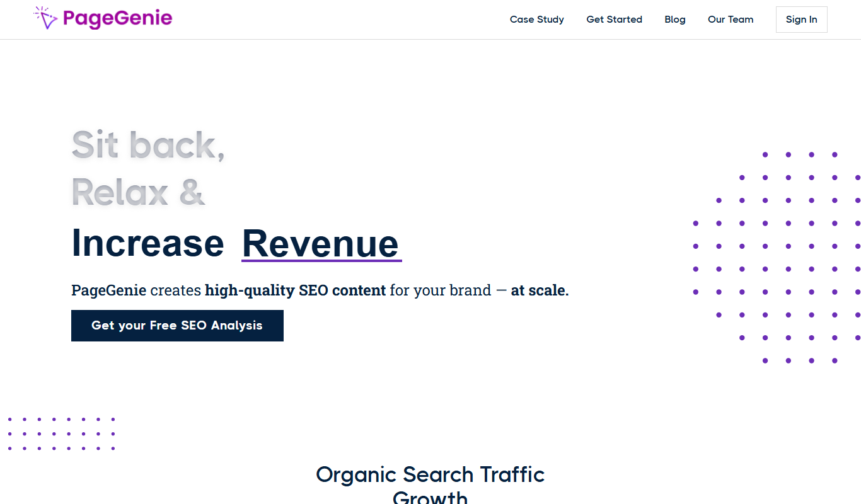Visit the Our Team page

pos(731,20)
